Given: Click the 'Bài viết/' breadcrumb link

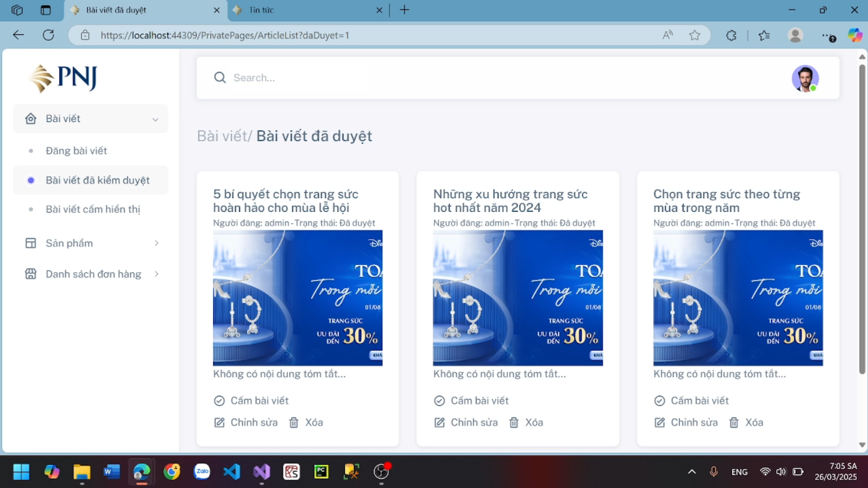Looking at the screenshot, I should 224,136.
